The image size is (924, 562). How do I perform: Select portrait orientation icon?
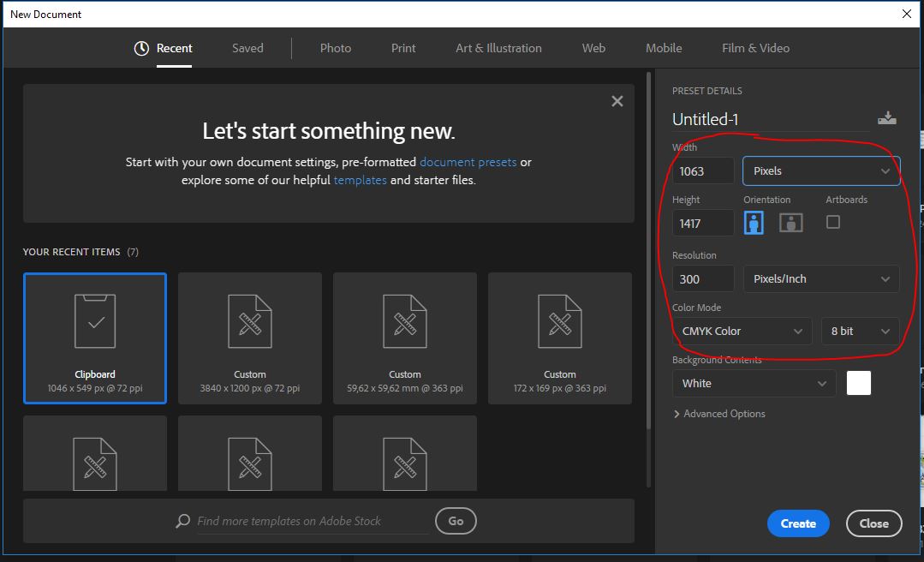pos(754,223)
